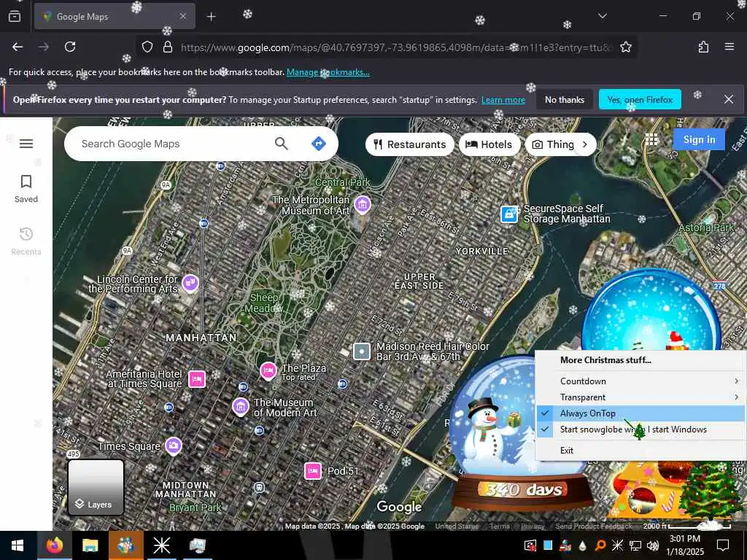The width and height of the screenshot is (747, 560).
Task: Open the Manage bookmarks link
Action: pyautogui.click(x=328, y=72)
